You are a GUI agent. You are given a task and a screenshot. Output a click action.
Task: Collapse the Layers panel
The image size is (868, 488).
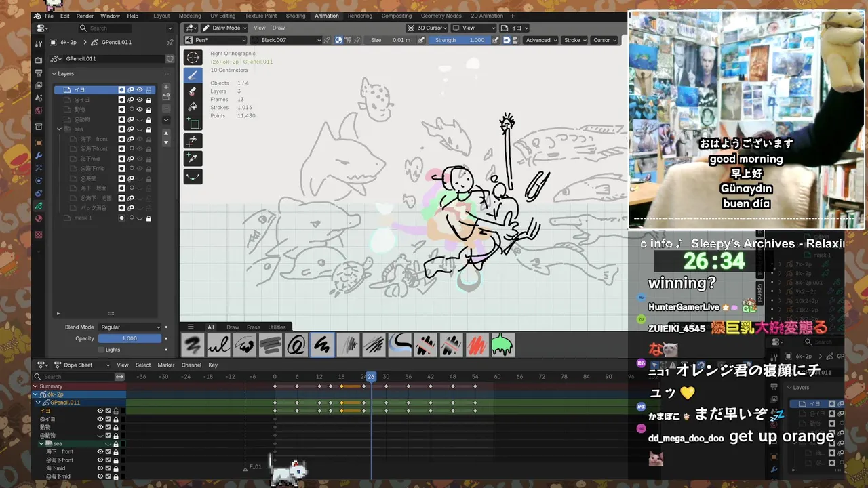pyautogui.click(x=54, y=73)
